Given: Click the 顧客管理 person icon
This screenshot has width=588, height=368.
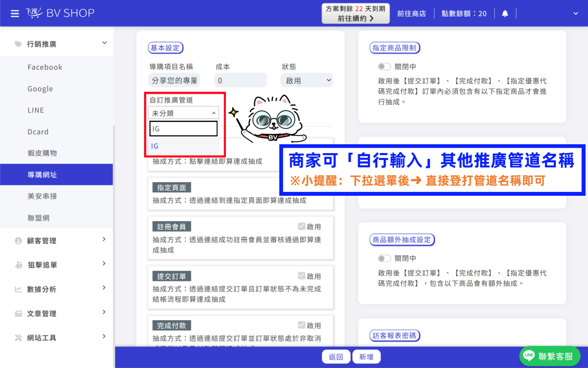Looking at the screenshot, I should coord(19,240).
